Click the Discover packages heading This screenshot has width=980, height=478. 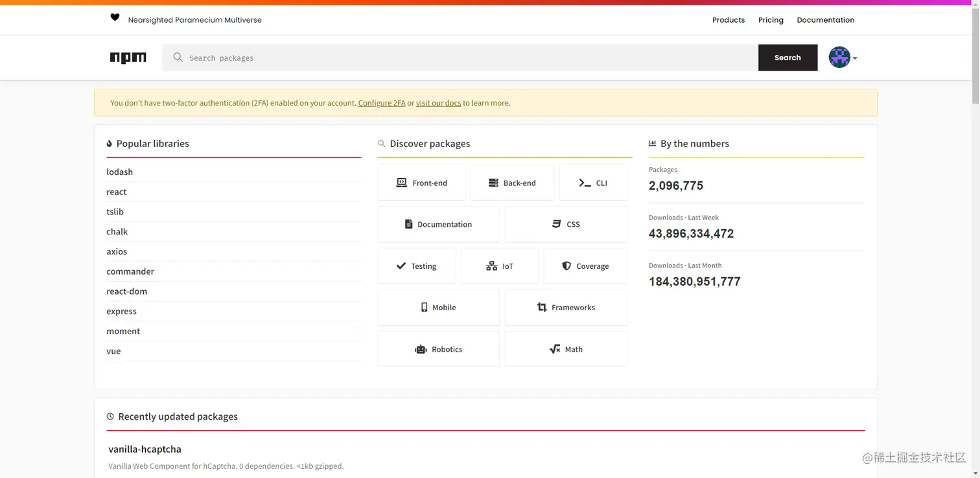(x=430, y=144)
